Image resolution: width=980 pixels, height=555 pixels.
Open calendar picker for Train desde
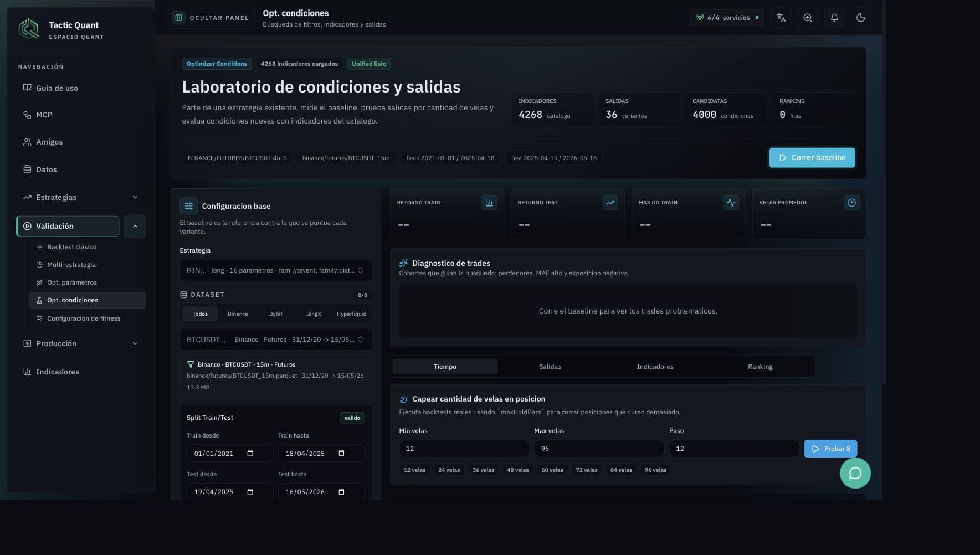coord(250,453)
